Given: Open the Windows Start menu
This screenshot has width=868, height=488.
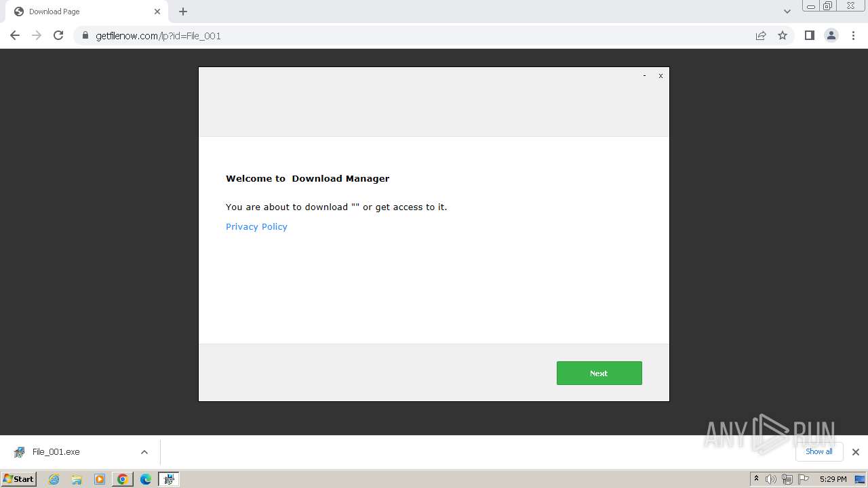Looking at the screenshot, I should [19, 479].
